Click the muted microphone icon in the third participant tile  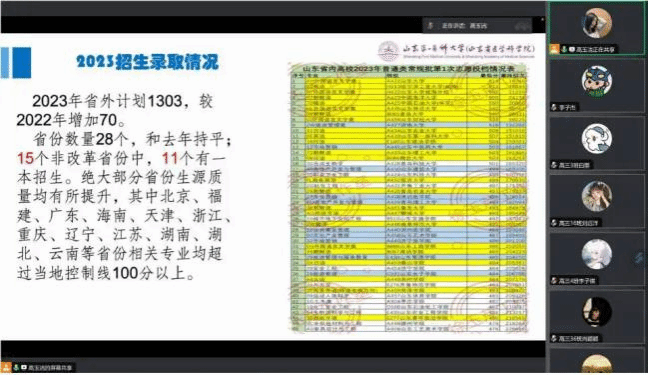554,165
